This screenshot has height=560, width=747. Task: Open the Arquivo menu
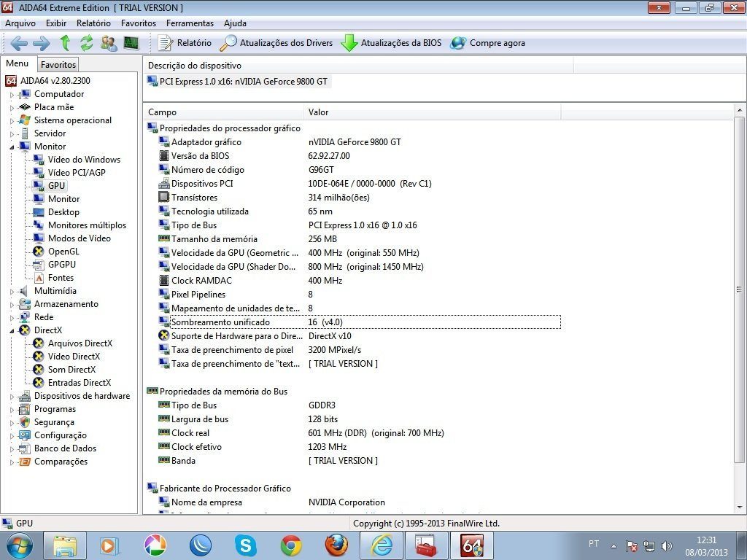click(20, 23)
